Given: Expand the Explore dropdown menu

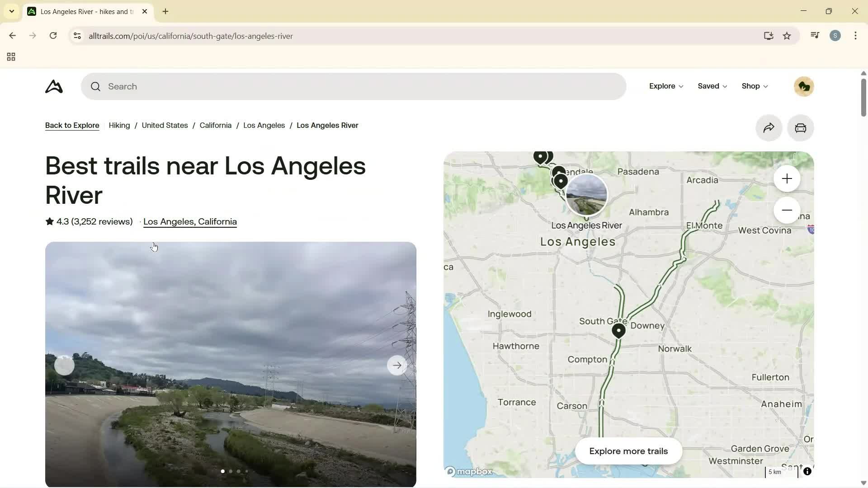Looking at the screenshot, I should pos(665,86).
